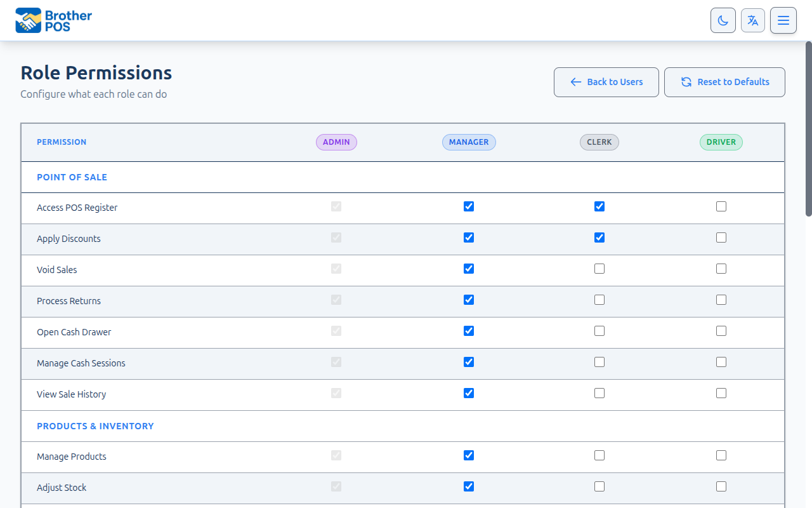Viewport: 812px width, 508px height.
Task: Click the DRIVER role badge
Action: pyautogui.click(x=721, y=142)
